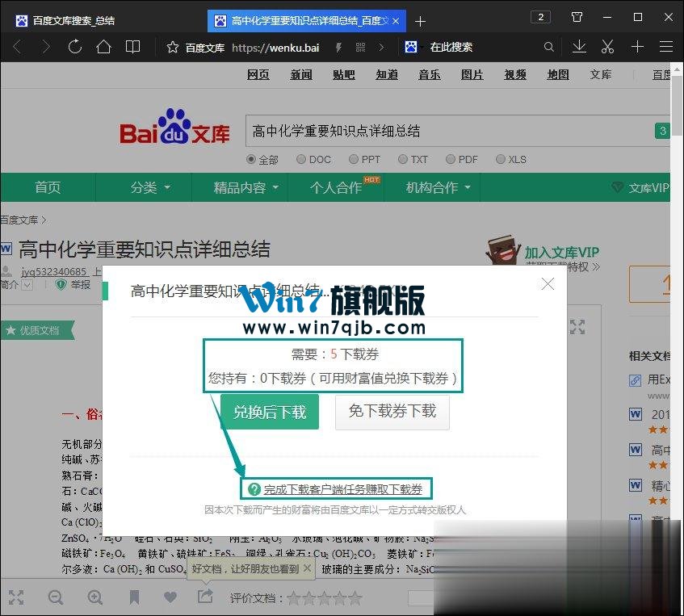Click the expand arrows icon beside document
Screen dimensions: 684x616
(x=577, y=327)
